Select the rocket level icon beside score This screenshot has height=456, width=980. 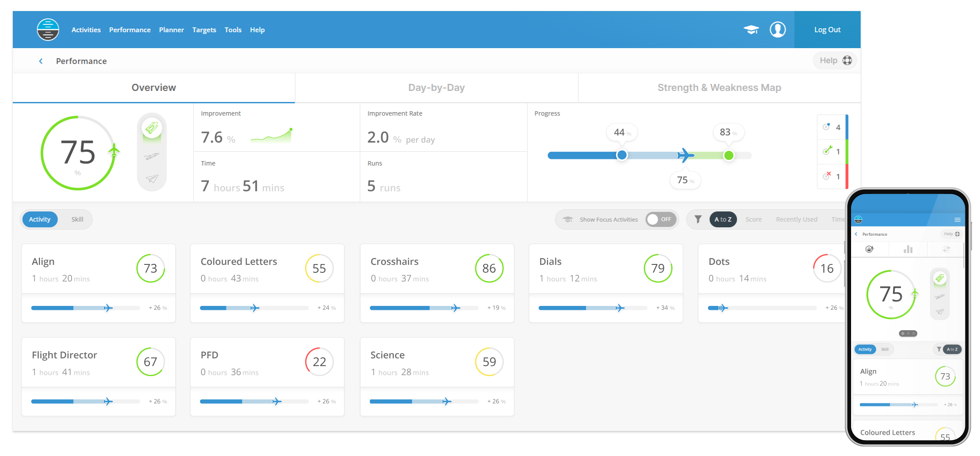pos(152,128)
